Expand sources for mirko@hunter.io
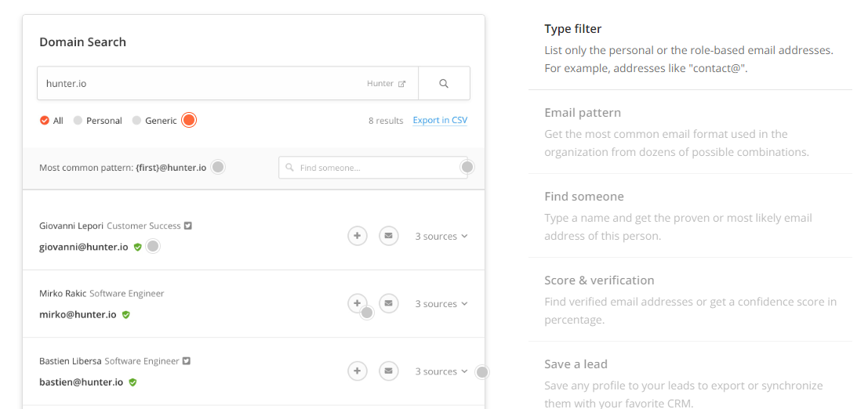The height and width of the screenshot is (409, 868). click(441, 304)
